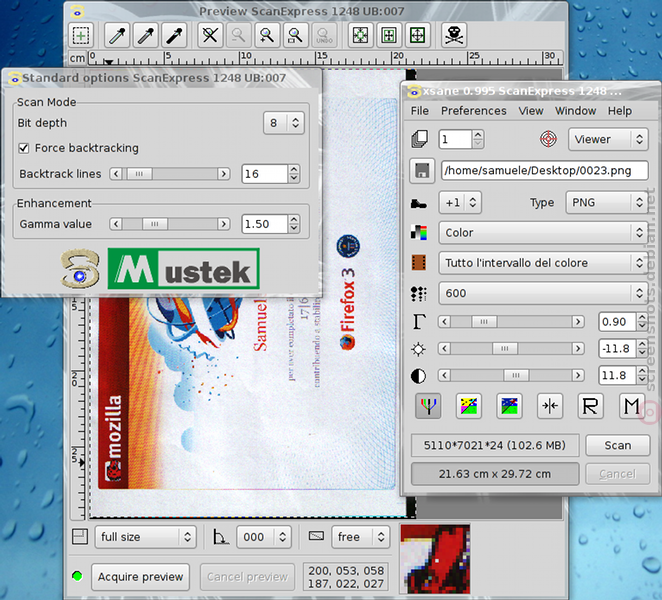Open the Window menu
Image resolution: width=662 pixels, height=600 pixels.
(575, 111)
